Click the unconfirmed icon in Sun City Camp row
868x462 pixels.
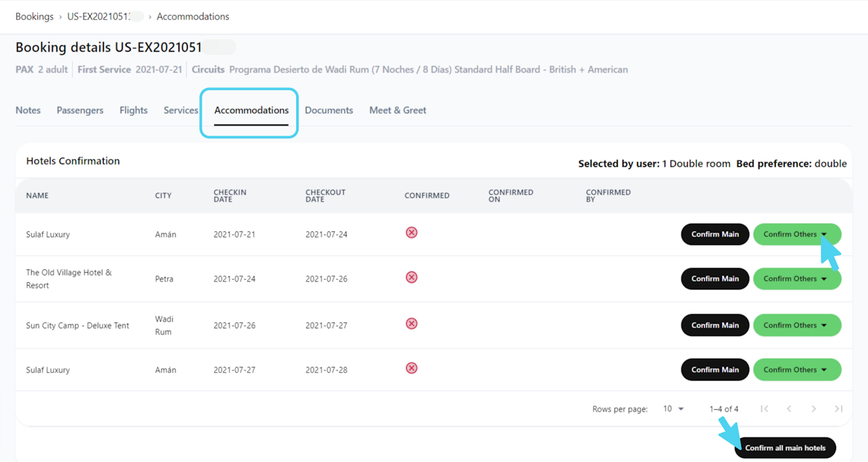tap(411, 324)
